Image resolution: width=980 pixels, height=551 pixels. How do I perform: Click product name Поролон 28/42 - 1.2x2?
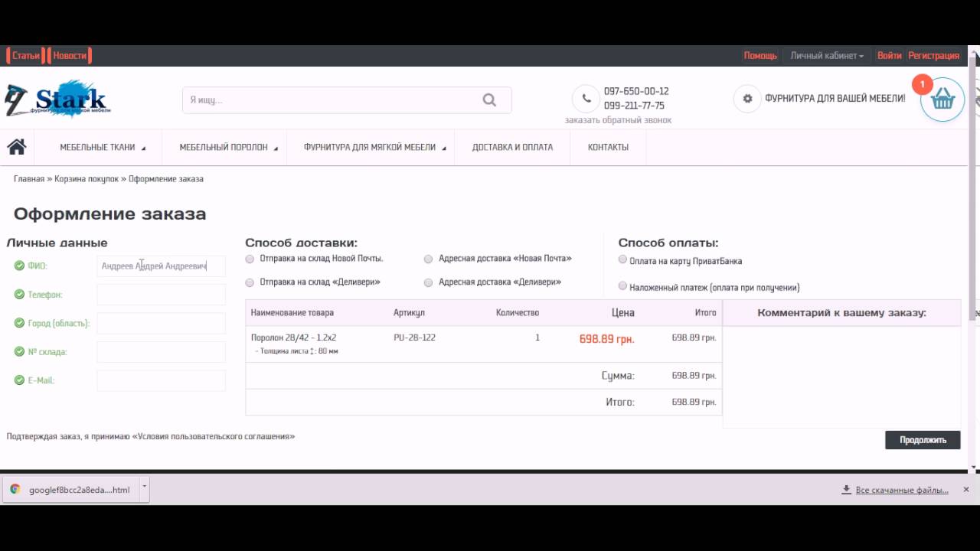pos(293,337)
